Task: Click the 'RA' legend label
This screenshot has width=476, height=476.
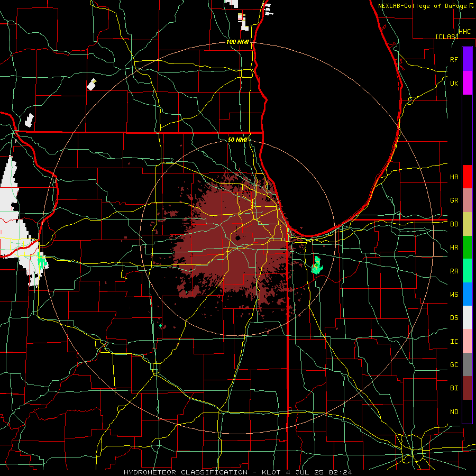Action: click(454, 271)
